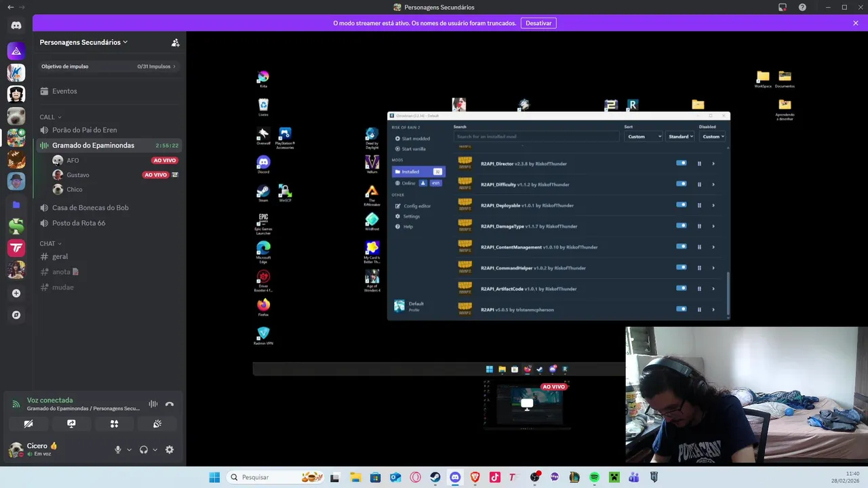868x488 pixels.
Task: Click the Windows Start button
Action: [x=214, y=477]
